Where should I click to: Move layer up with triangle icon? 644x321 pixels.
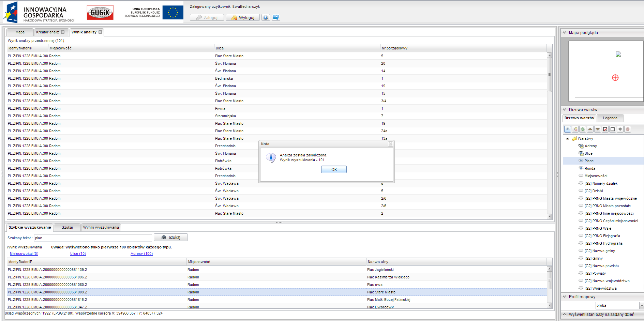pyautogui.click(x=590, y=129)
